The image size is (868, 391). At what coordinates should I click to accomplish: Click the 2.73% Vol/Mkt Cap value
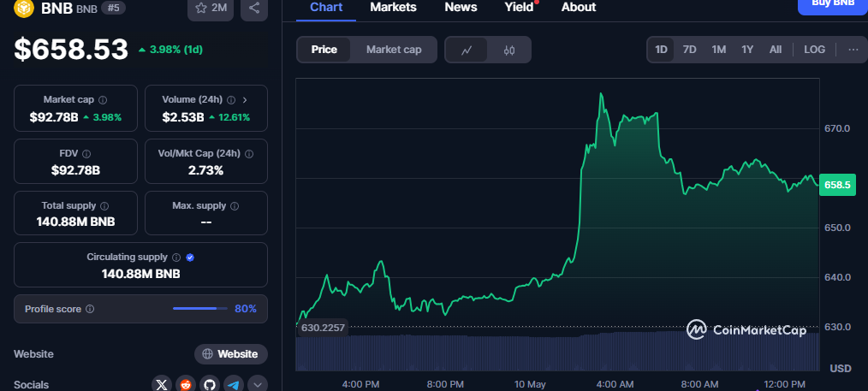tap(206, 170)
